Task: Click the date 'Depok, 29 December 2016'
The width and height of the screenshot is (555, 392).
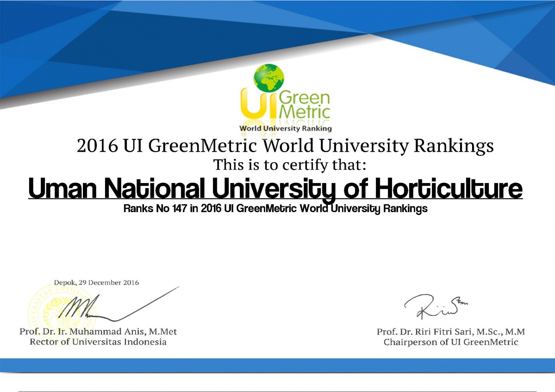Action: 96,283
